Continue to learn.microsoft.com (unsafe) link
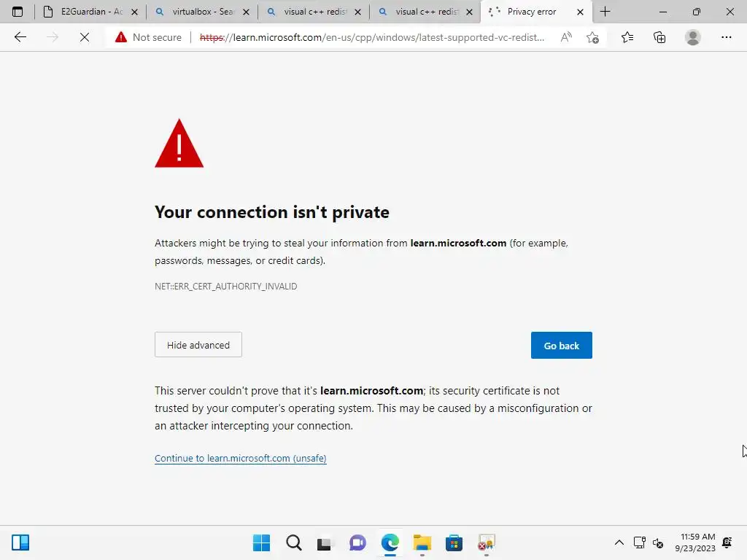This screenshot has height=560, width=747. point(240,459)
